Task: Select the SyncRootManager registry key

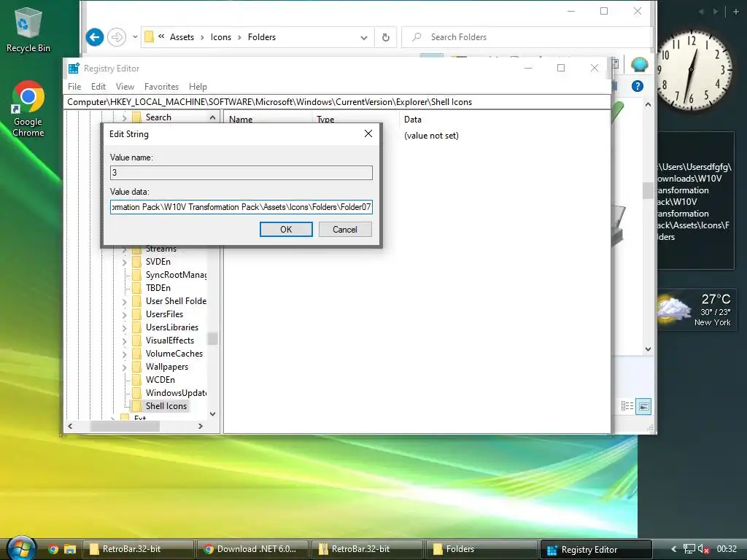Action: pos(176,275)
